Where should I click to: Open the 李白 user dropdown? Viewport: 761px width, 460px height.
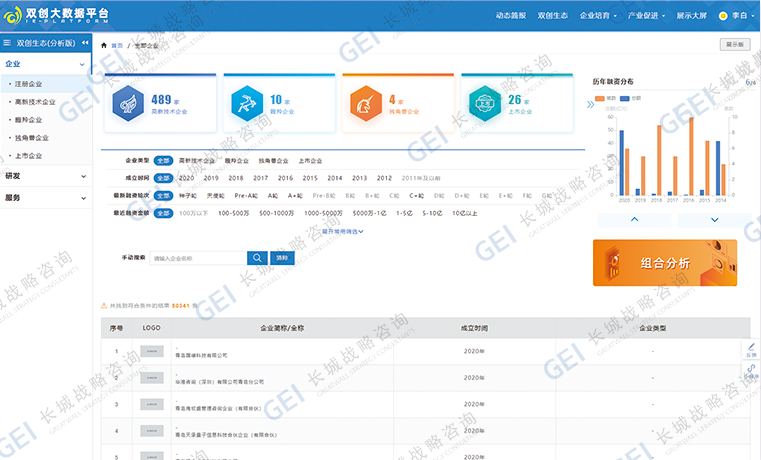click(743, 16)
